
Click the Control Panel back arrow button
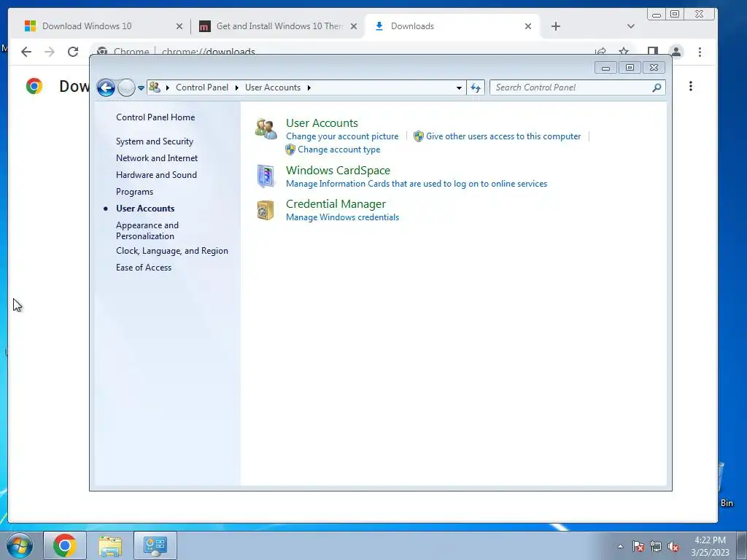click(x=106, y=87)
